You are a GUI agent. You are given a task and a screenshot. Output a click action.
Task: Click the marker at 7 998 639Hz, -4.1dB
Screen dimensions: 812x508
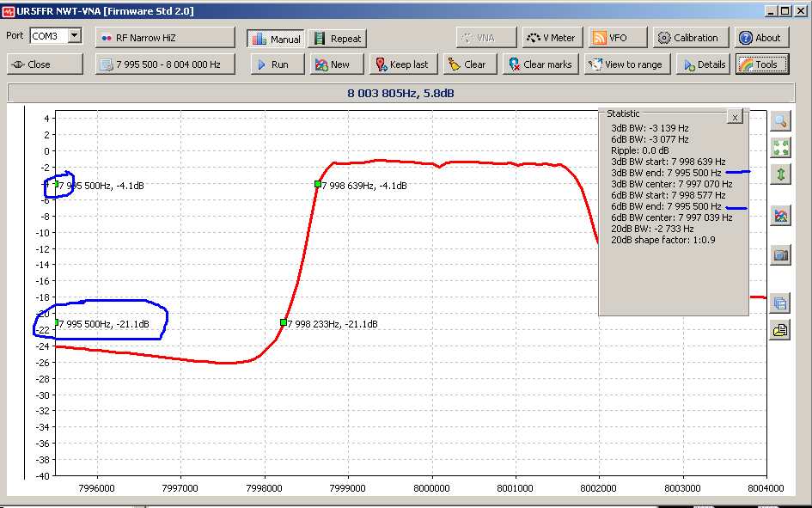click(x=318, y=184)
